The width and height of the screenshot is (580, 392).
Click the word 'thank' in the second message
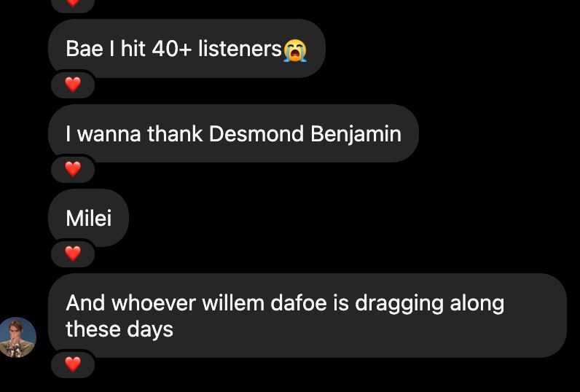click(175, 133)
